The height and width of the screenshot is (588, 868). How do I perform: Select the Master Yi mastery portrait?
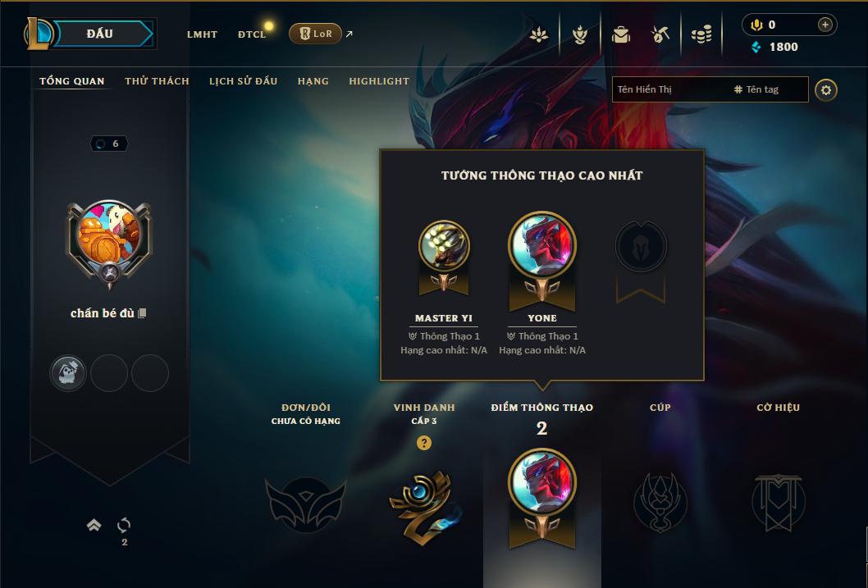pos(444,246)
